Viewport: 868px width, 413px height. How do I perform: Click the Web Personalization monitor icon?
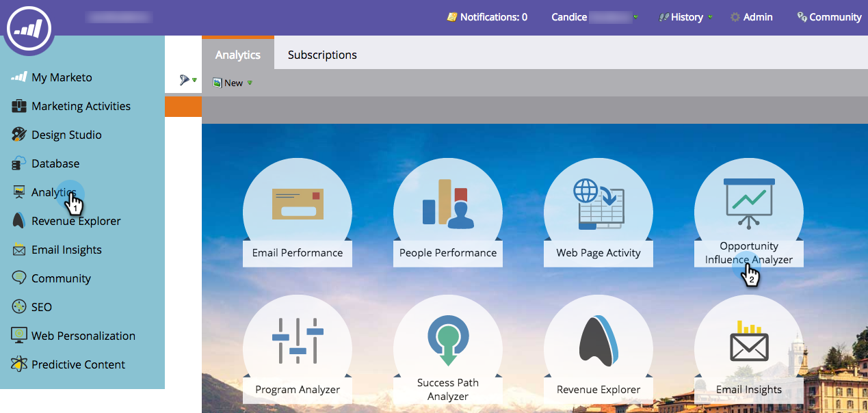tap(19, 336)
